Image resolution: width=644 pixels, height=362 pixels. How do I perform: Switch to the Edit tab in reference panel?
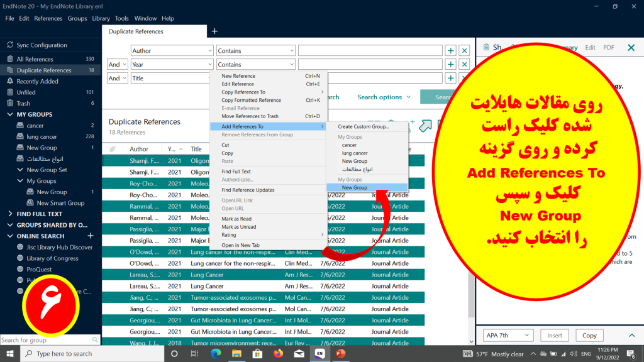(590, 48)
